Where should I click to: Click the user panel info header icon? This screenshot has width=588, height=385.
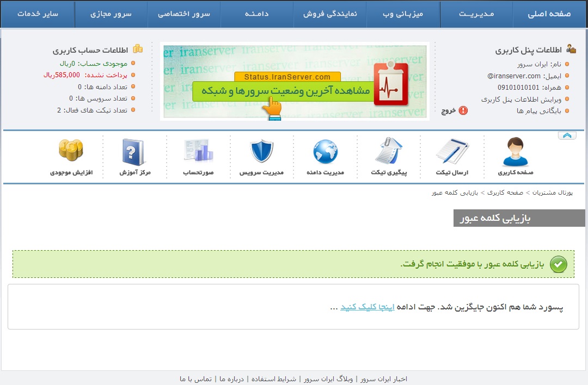571,49
